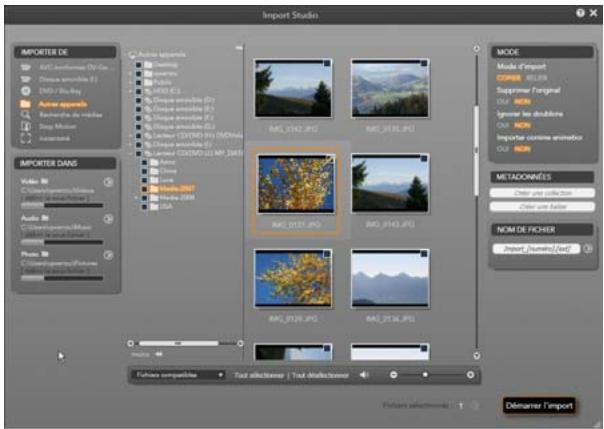Expand the Public folder node
604x429 pixels.
[131, 82]
